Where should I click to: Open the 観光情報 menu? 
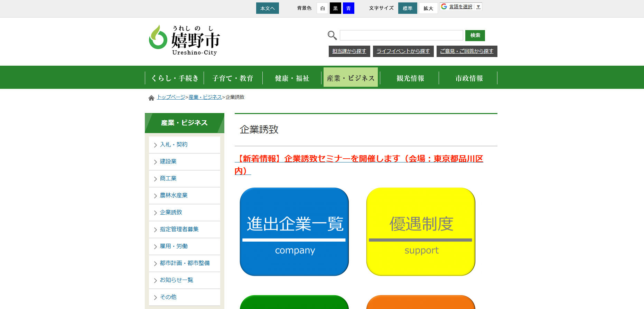tap(410, 78)
